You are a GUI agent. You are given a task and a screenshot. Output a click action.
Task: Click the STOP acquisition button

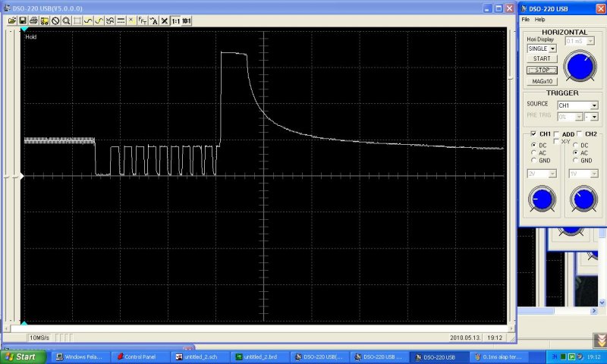click(x=542, y=70)
